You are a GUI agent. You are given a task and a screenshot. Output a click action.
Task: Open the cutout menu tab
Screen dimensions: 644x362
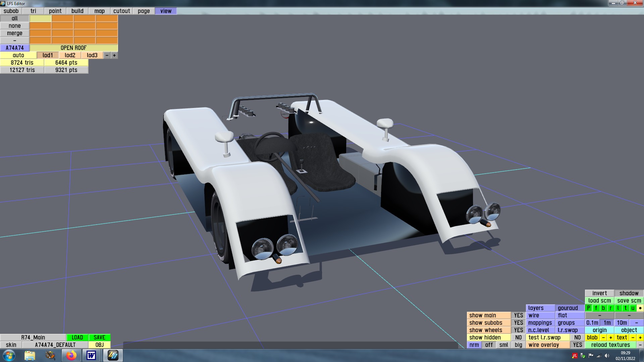coord(121,11)
